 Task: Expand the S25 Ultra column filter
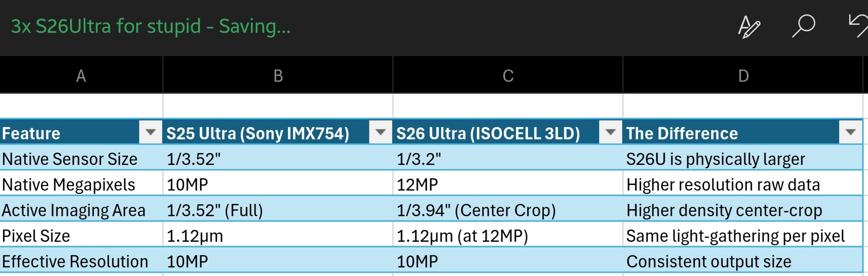click(380, 132)
